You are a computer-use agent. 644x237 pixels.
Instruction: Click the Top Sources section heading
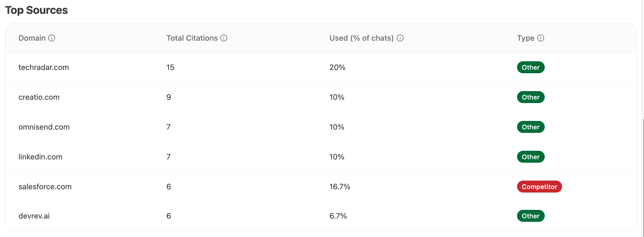pos(37,10)
